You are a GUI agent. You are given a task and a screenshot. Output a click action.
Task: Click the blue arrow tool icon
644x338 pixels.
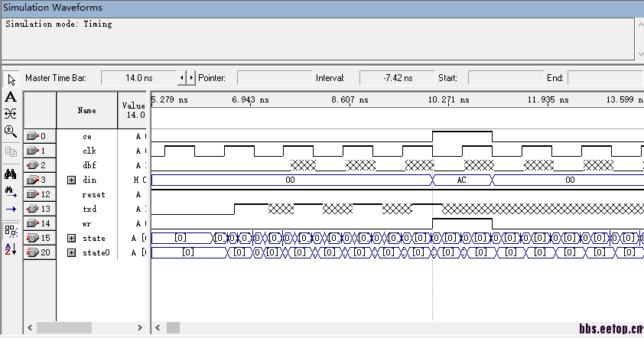coord(11,209)
